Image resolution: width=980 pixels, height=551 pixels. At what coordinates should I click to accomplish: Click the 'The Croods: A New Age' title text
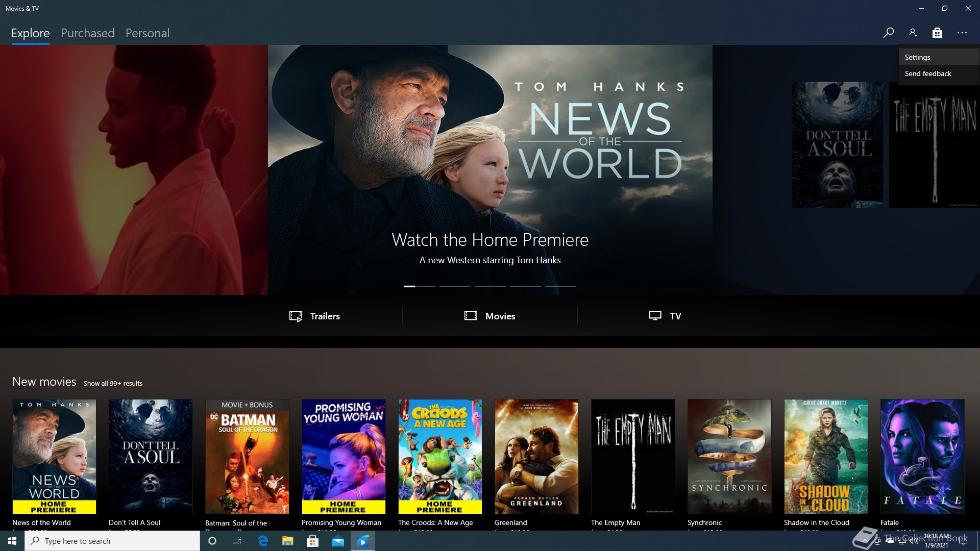(435, 522)
